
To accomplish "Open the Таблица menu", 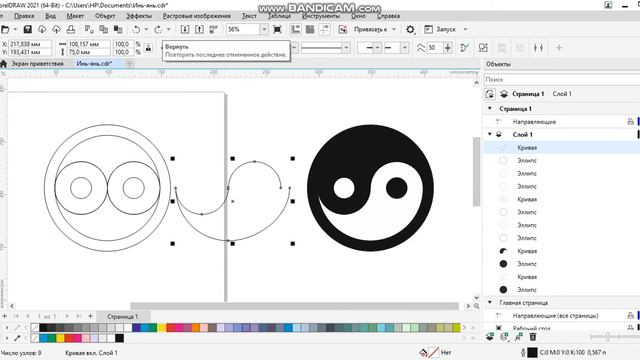I will (279, 16).
